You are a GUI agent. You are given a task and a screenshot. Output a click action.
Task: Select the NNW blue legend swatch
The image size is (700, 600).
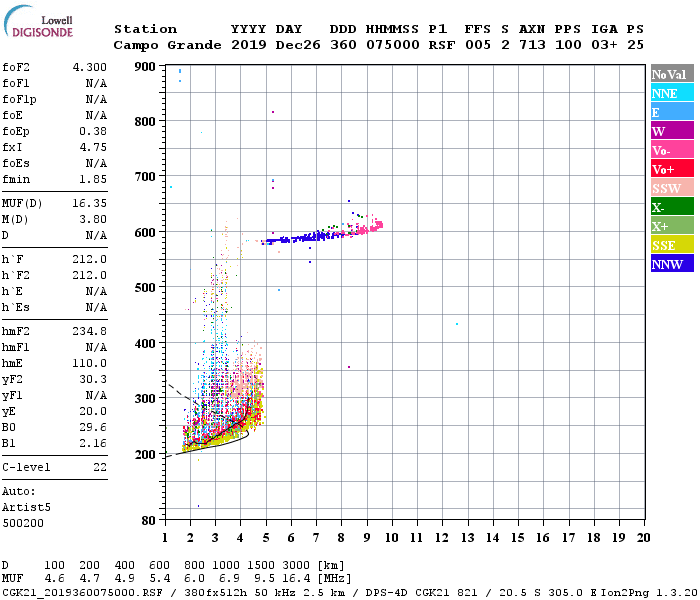tap(672, 264)
